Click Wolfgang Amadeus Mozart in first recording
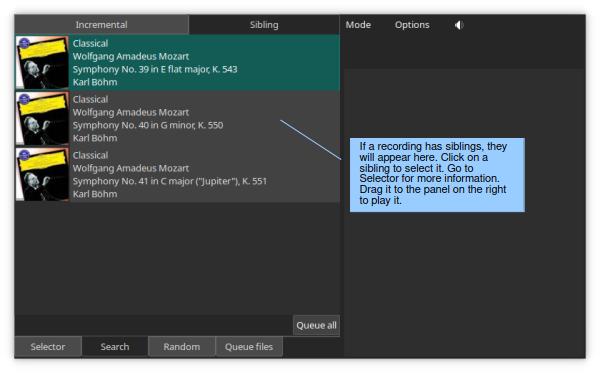This screenshot has width=601, height=373. pos(131,56)
